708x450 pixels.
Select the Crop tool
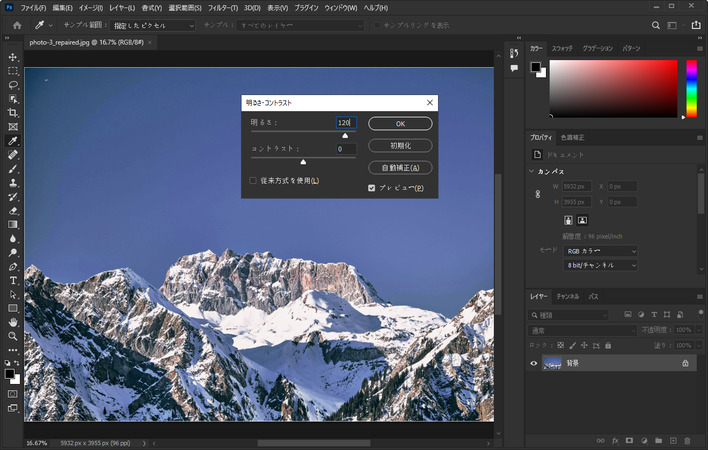13,113
